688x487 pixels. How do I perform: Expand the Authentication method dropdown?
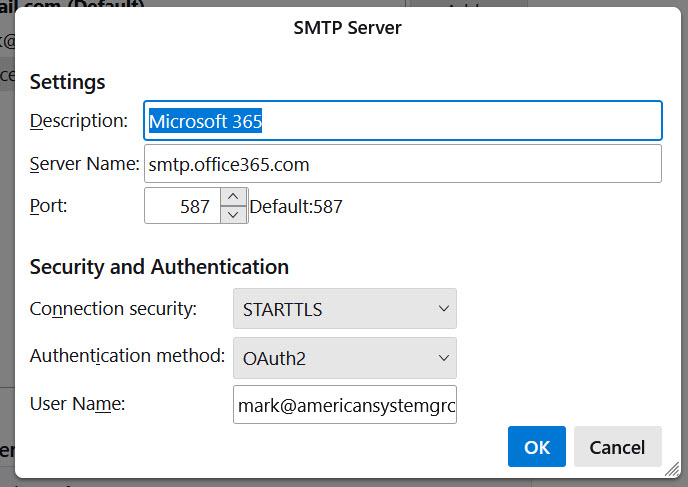[x=344, y=357]
